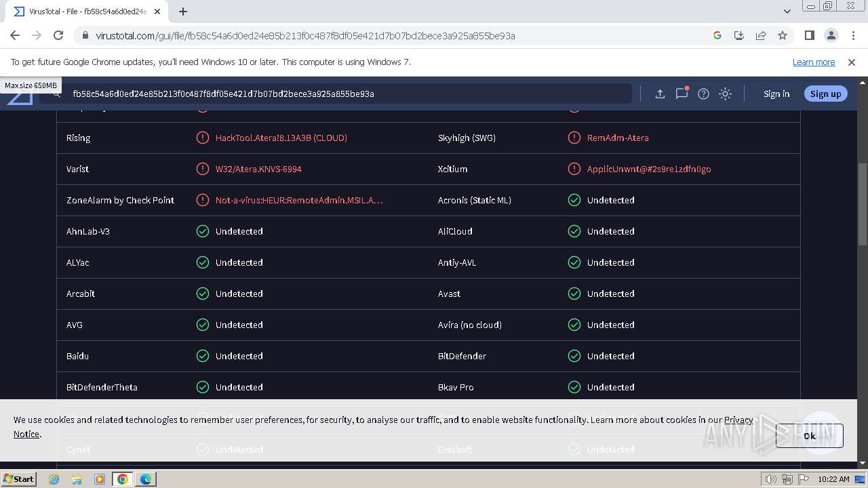The image size is (868, 488).
Task: Click Ok on the cookie banner
Action: click(810, 436)
